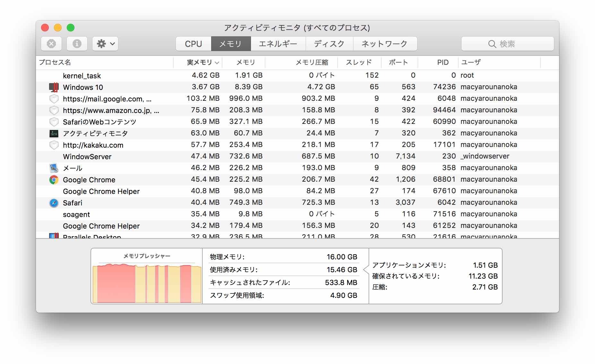The height and width of the screenshot is (364, 595).
Task: Sort by ユーザ column header
Action: click(499, 62)
